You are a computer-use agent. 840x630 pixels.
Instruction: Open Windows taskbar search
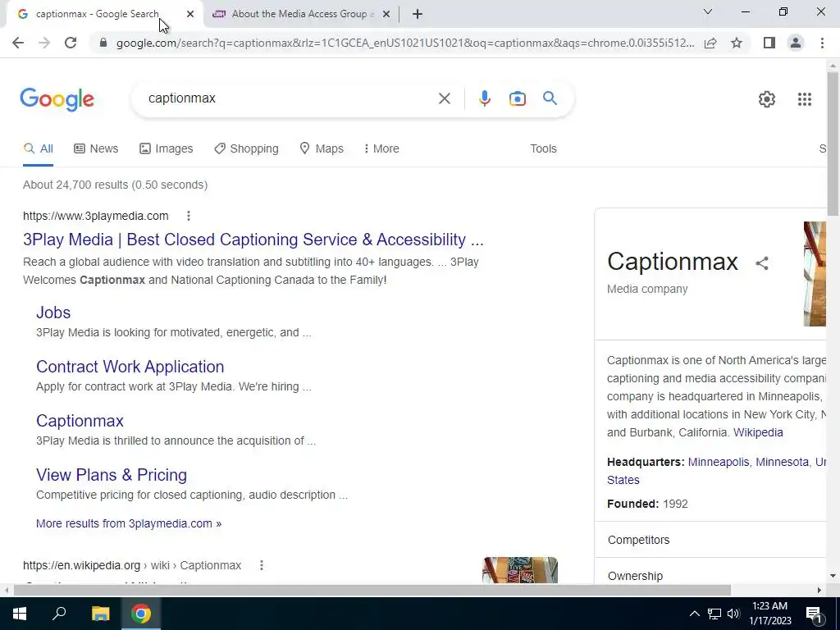(x=59, y=614)
